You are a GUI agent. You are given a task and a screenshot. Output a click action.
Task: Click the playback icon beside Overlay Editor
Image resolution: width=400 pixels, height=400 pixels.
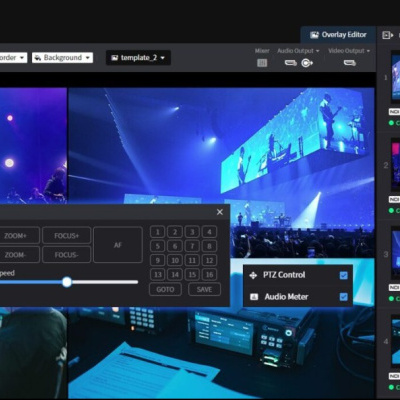(x=387, y=35)
